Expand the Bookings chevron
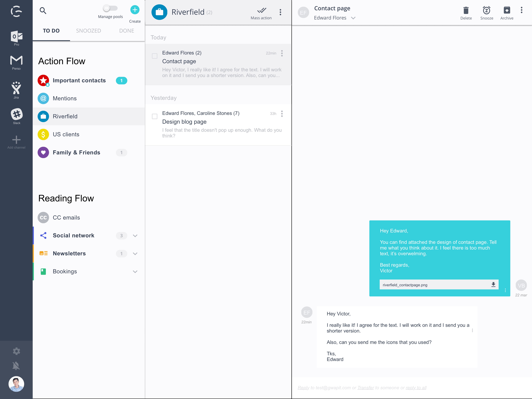532x399 pixels. [135, 272]
